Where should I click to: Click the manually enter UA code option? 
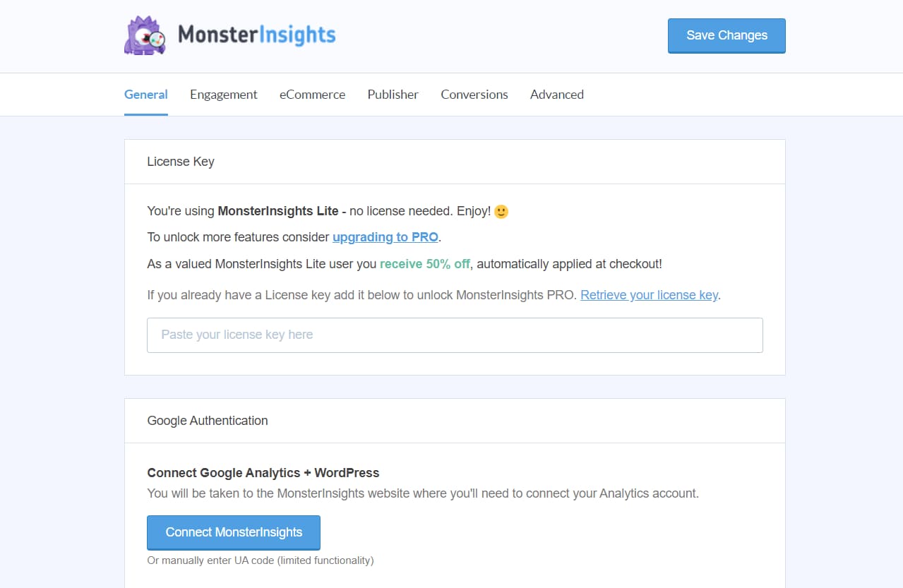[x=259, y=560]
